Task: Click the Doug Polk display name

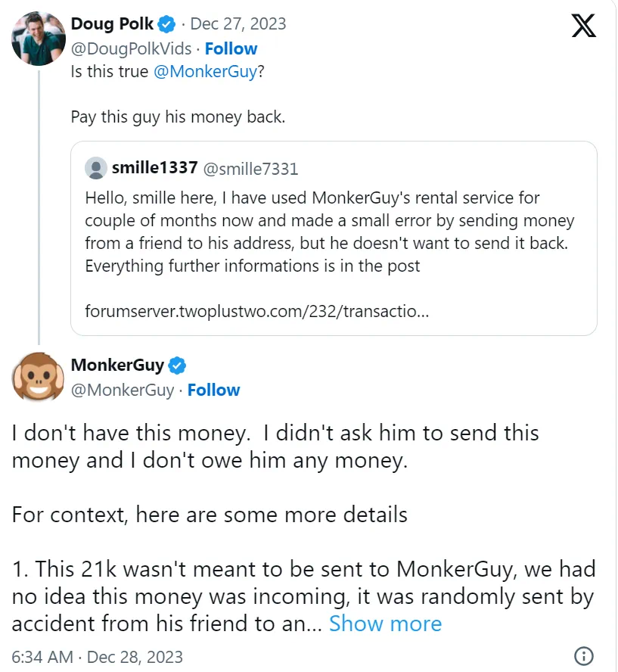Action: tap(112, 24)
